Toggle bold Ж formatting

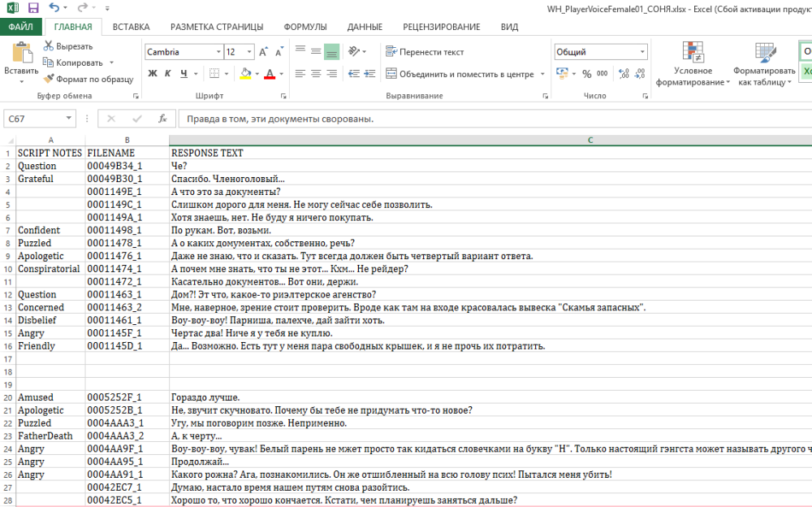point(153,74)
